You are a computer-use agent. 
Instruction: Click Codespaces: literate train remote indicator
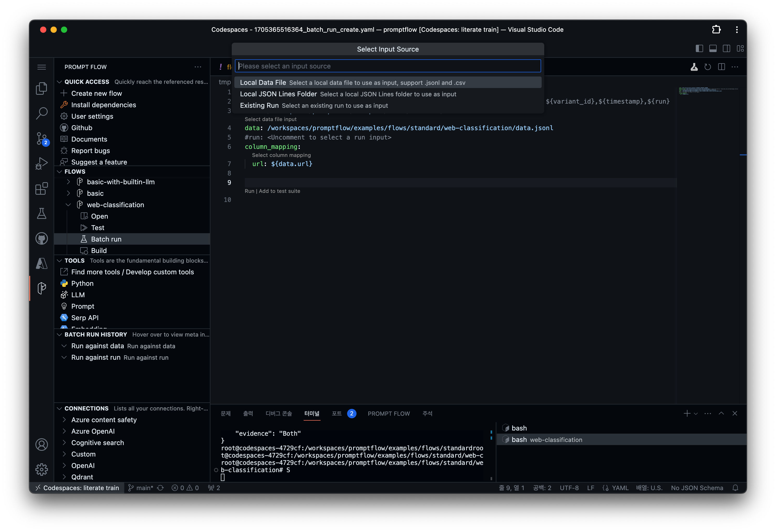coord(77,488)
